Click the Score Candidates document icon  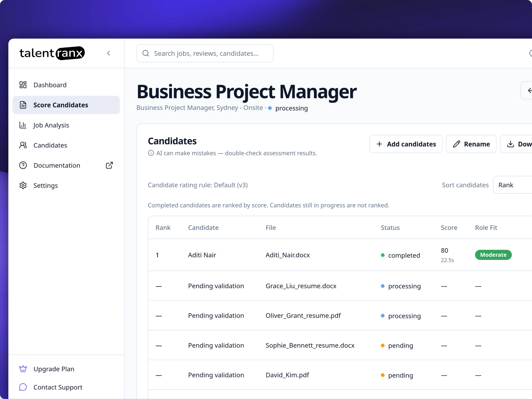[23, 105]
